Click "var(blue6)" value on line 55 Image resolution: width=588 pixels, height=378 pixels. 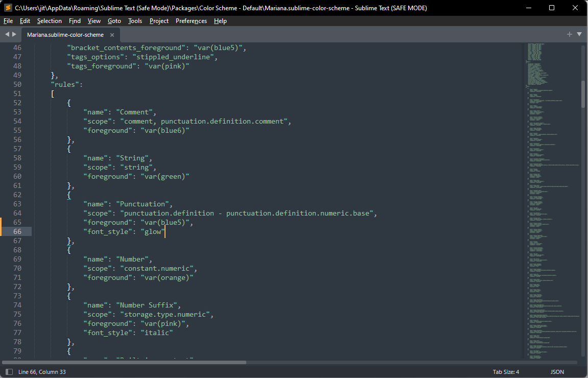(165, 130)
